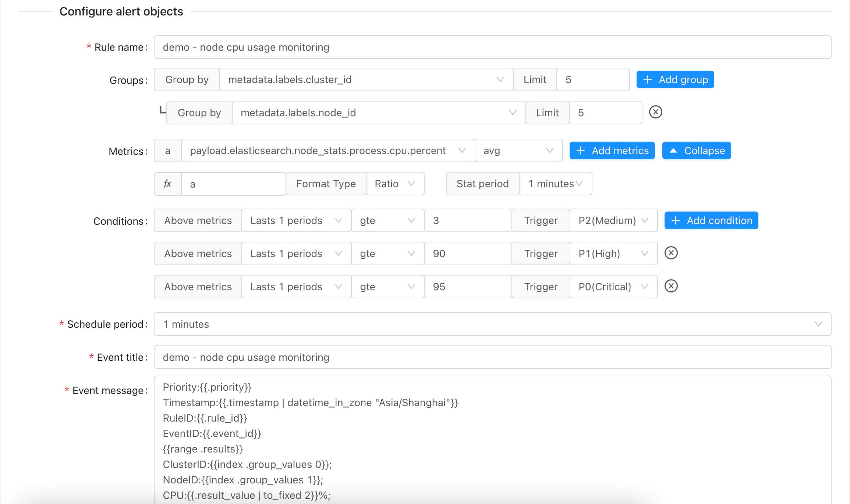This screenshot has width=850, height=504.
Task: Delete the P1(High) condition row
Action: [x=671, y=253]
